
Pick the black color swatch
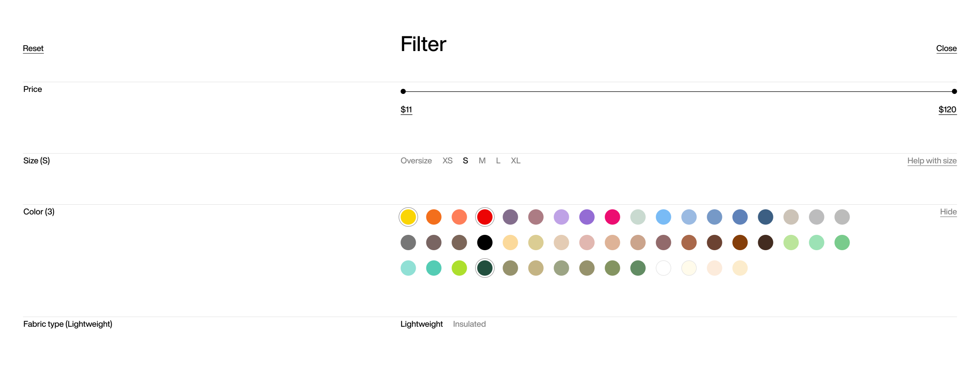pos(484,242)
